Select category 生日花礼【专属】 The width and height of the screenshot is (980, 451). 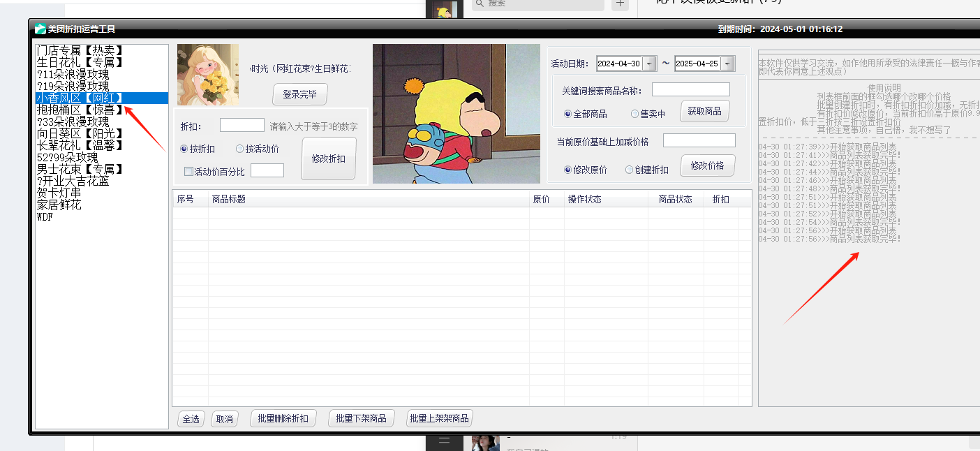(102, 62)
